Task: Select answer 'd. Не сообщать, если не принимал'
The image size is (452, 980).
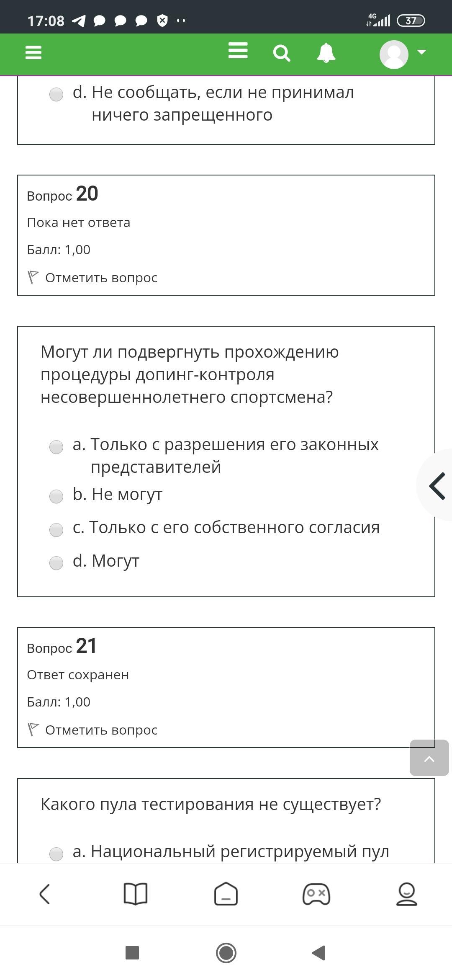Action: tap(56, 94)
